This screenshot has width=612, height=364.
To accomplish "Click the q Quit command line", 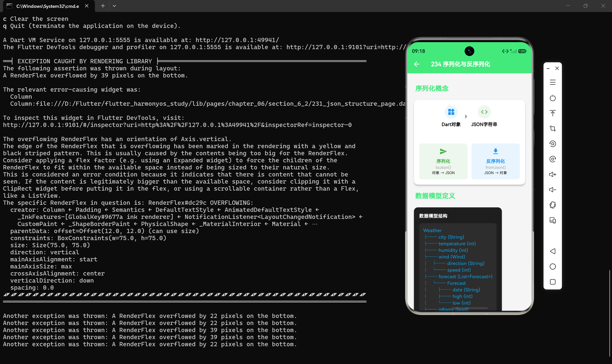I will tap(92, 26).
